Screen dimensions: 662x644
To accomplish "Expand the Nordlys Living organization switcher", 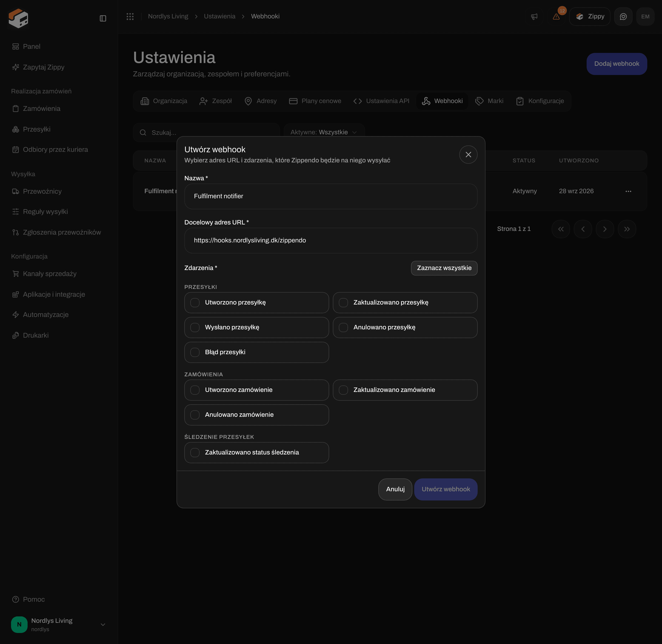I will [x=59, y=625].
